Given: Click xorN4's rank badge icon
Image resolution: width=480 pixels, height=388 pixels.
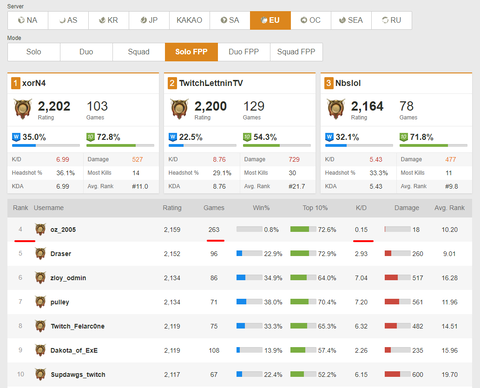Looking at the screenshot, I should click(23, 109).
